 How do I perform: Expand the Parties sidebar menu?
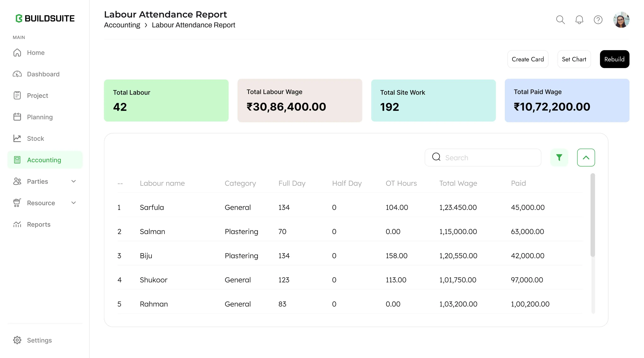(x=73, y=181)
